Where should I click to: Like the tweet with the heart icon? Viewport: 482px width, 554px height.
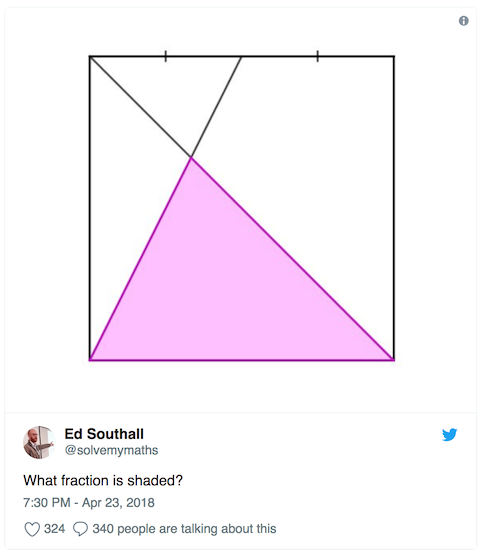coord(32,529)
